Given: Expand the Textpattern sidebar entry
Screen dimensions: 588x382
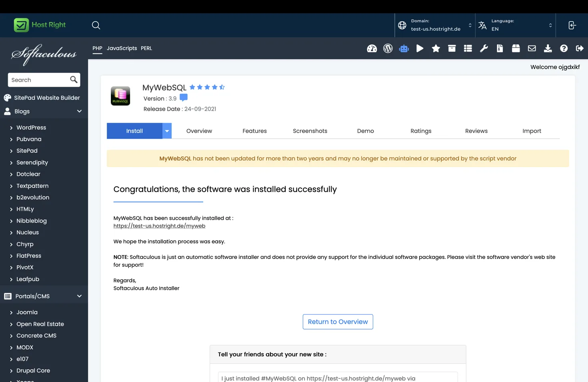Looking at the screenshot, I should click(x=11, y=186).
